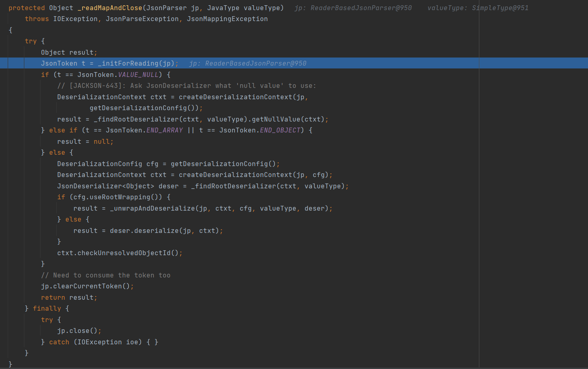This screenshot has width=588, height=369.
Task: Click the 'return result' statement
Action: 69,297
